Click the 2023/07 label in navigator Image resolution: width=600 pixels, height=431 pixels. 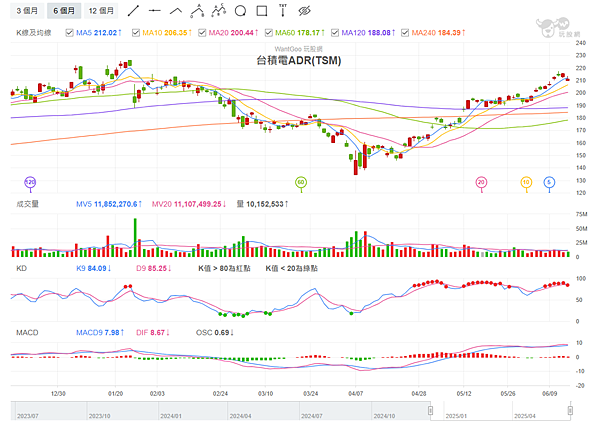click(28, 416)
